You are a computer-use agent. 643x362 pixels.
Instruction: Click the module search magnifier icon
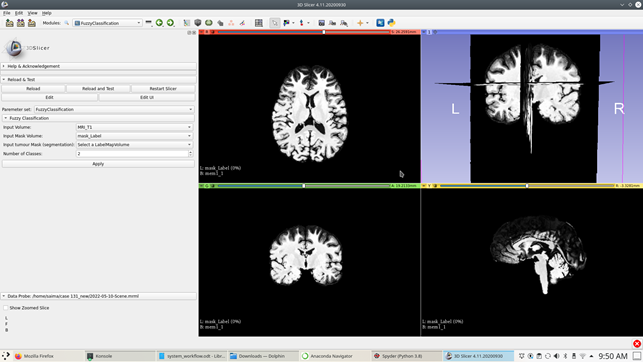coord(66,23)
